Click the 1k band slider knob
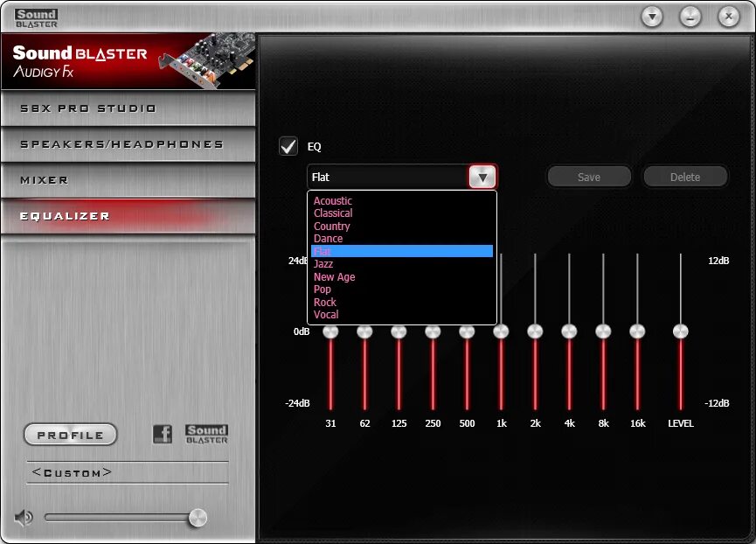The height and width of the screenshot is (544, 756). (x=501, y=331)
